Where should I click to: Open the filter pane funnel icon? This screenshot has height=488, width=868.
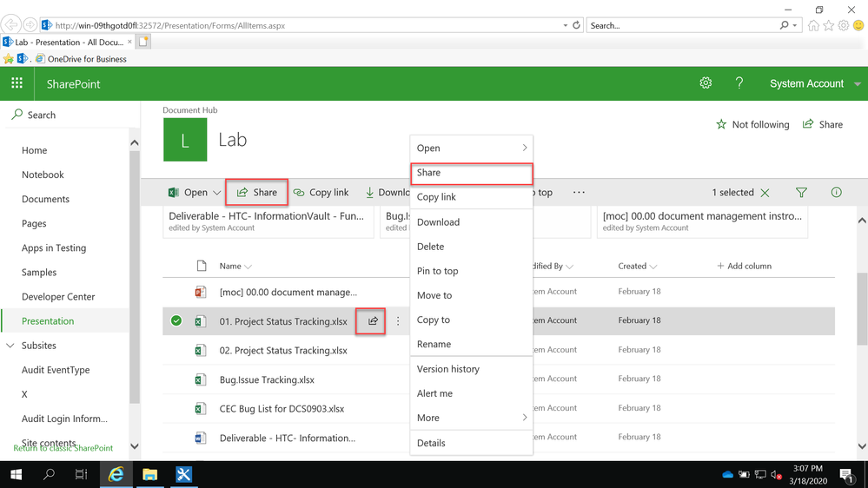point(801,192)
